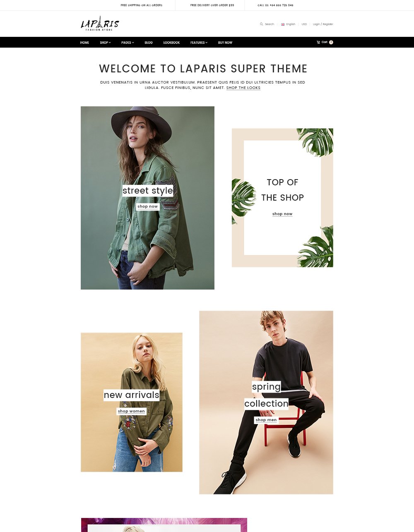Go to the HOME menu item
The image size is (414, 532).
(x=84, y=43)
